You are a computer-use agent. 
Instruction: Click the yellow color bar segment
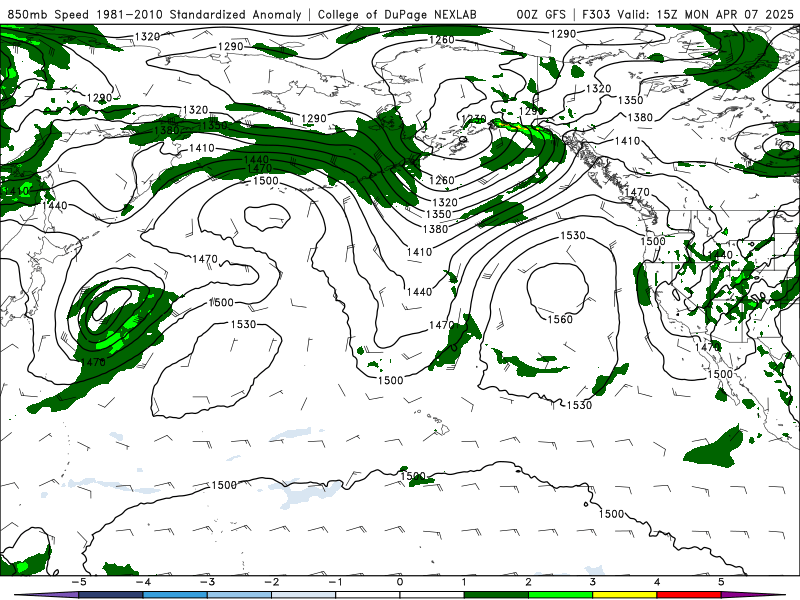[x=624, y=595]
